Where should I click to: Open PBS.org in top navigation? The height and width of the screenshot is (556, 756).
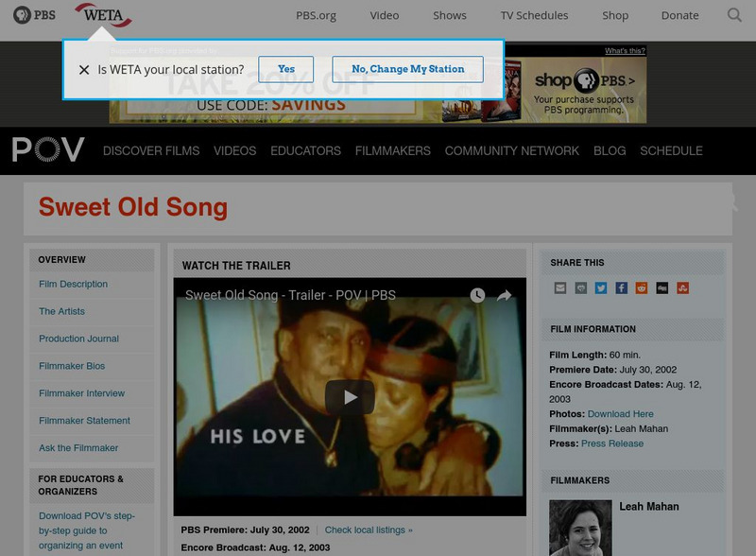tap(317, 15)
